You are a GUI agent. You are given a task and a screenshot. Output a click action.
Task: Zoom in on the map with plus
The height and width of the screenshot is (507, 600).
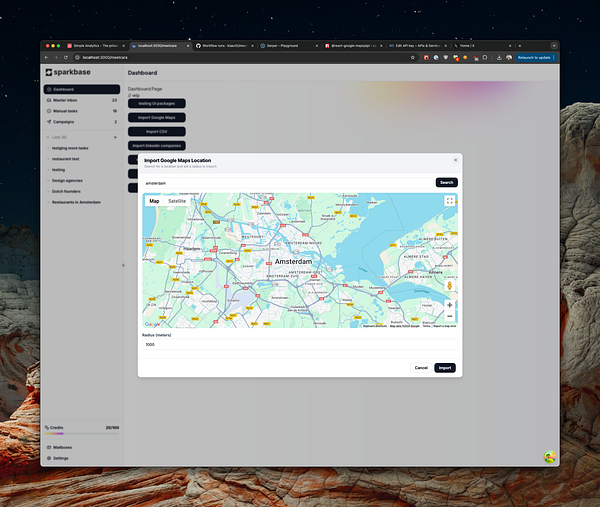[x=450, y=305]
